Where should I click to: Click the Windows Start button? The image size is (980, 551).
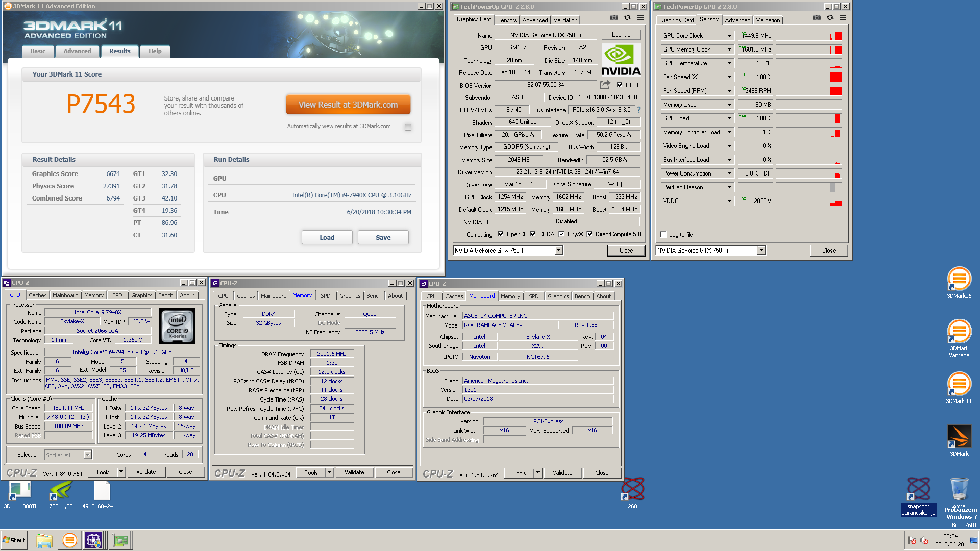(14, 540)
